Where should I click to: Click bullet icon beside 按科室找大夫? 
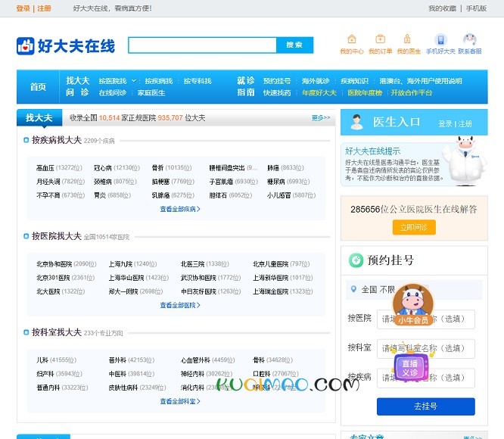pos(26,332)
